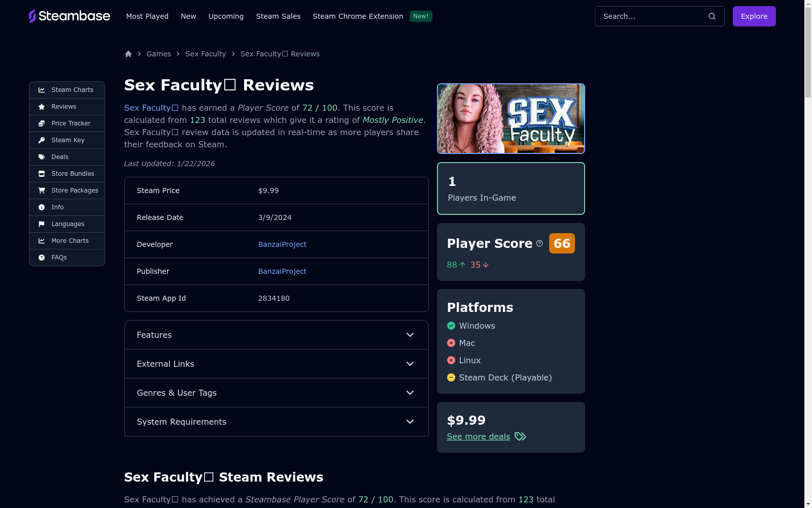812x508 pixels.
Task: Click the Mac red cross icon
Action: [x=451, y=343]
